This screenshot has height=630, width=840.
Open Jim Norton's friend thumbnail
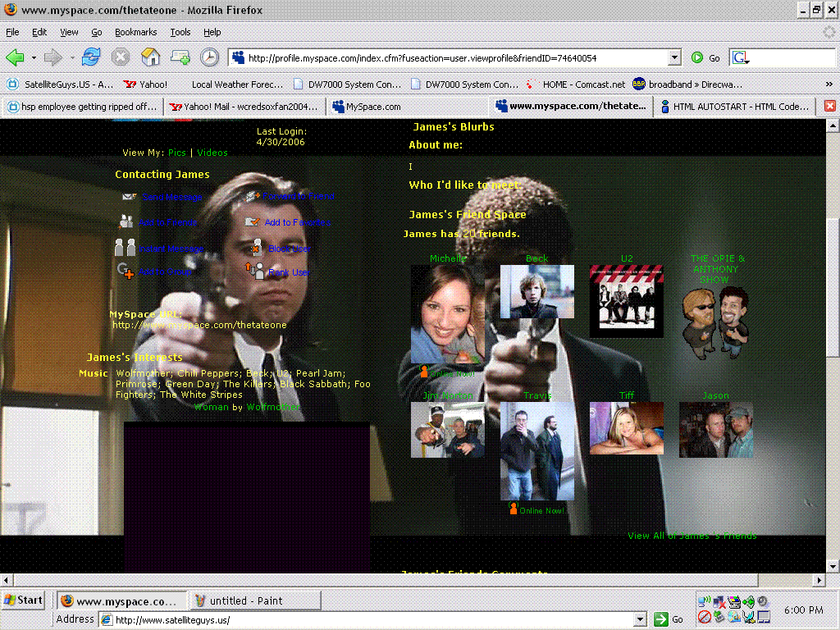(447, 430)
